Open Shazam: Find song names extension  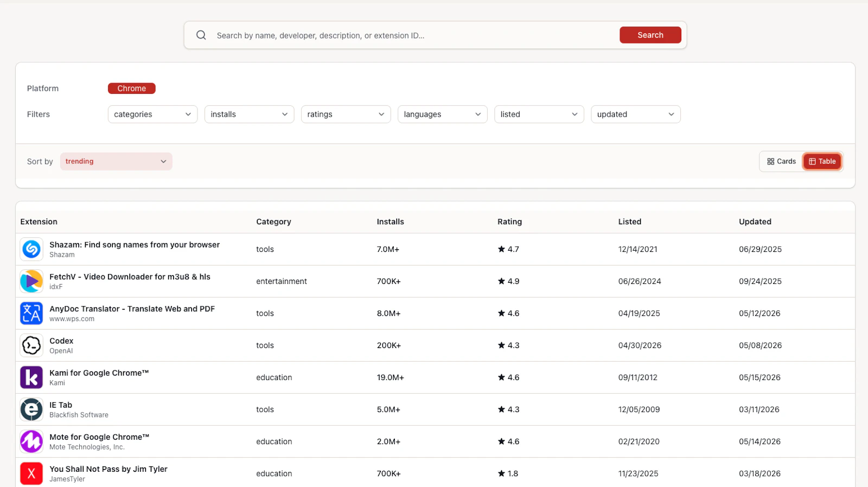(x=135, y=245)
